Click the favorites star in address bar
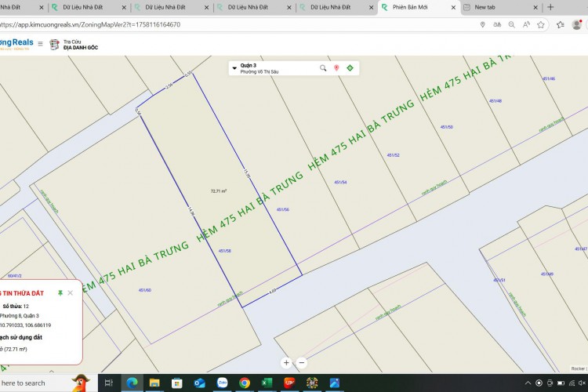 point(541,24)
